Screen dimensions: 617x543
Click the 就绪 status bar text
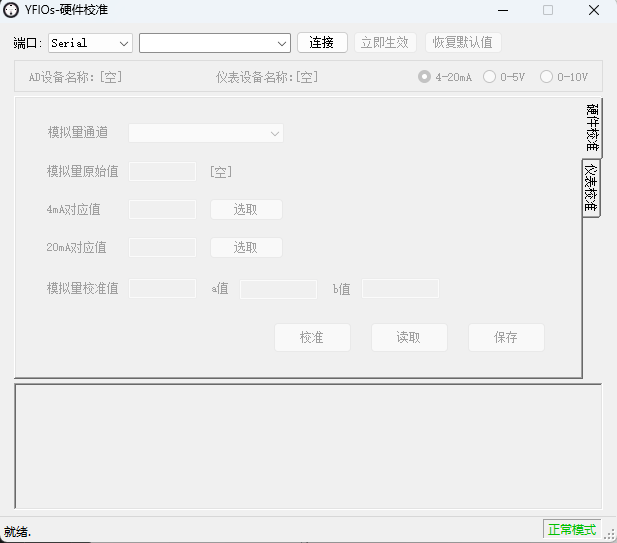click(17, 532)
